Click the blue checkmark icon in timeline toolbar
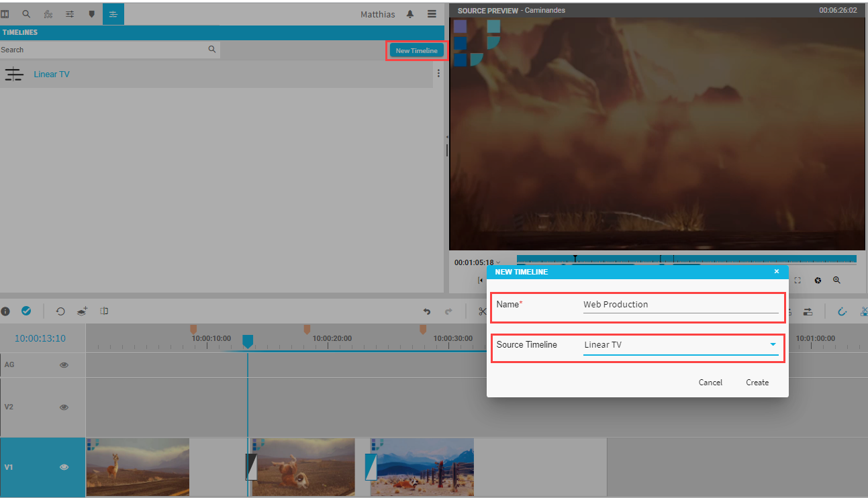 tap(26, 311)
